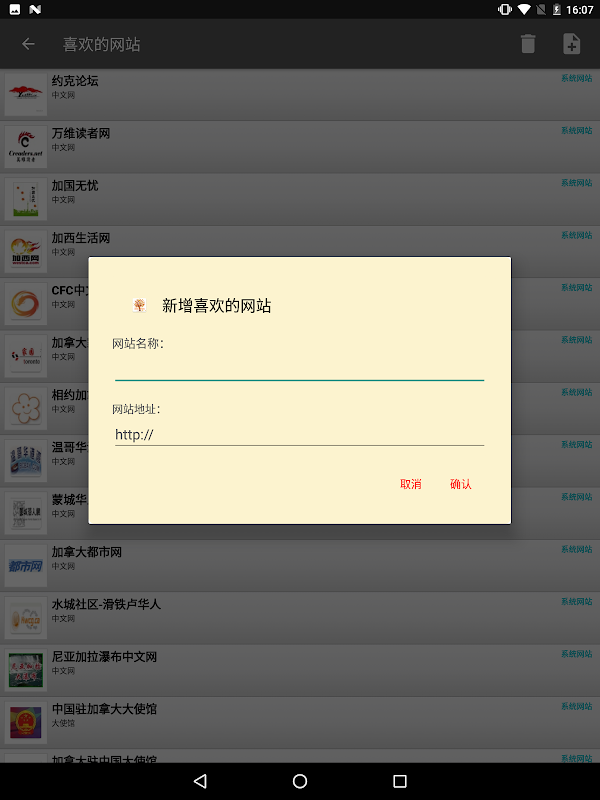Tap the 温哥华 site logo
600x800 pixels.
26,461
